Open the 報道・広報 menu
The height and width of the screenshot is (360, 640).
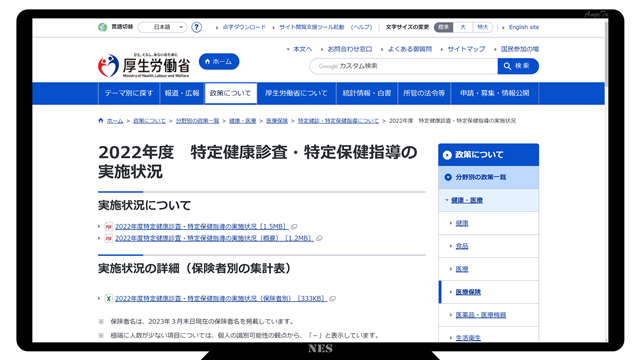[182, 93]
